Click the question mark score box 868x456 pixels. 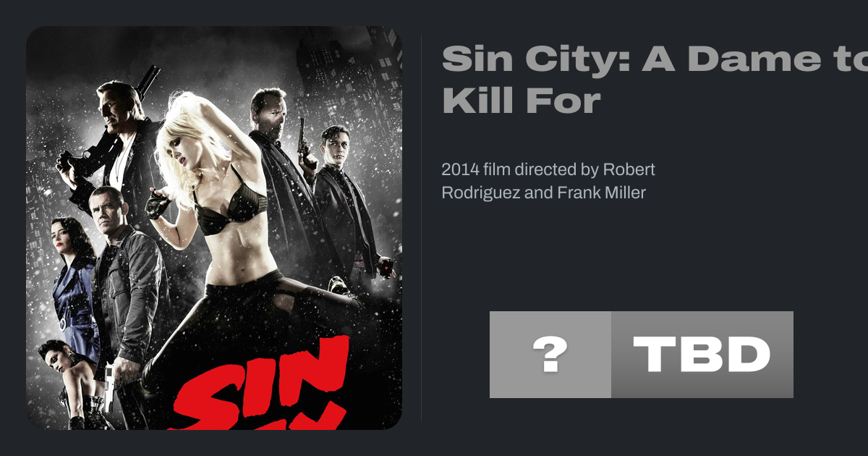coord(550,355)
